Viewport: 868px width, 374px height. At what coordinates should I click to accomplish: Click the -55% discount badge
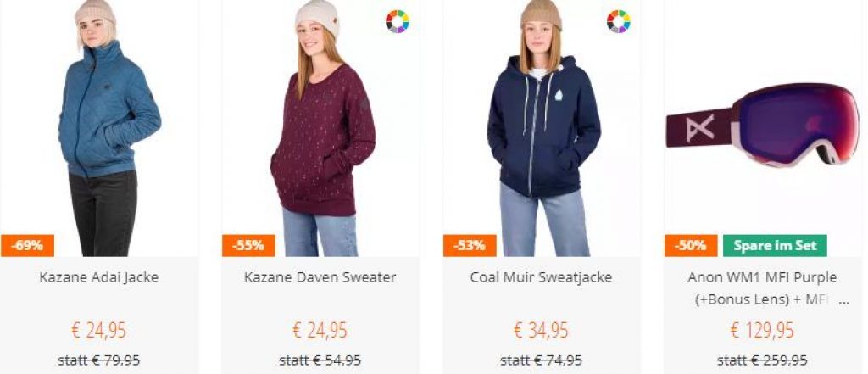click(248, 245)
